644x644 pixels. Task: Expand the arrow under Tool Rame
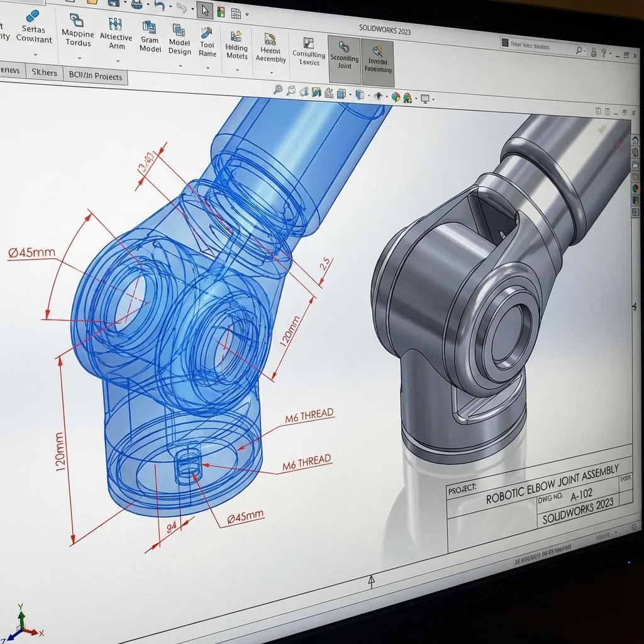208,68
